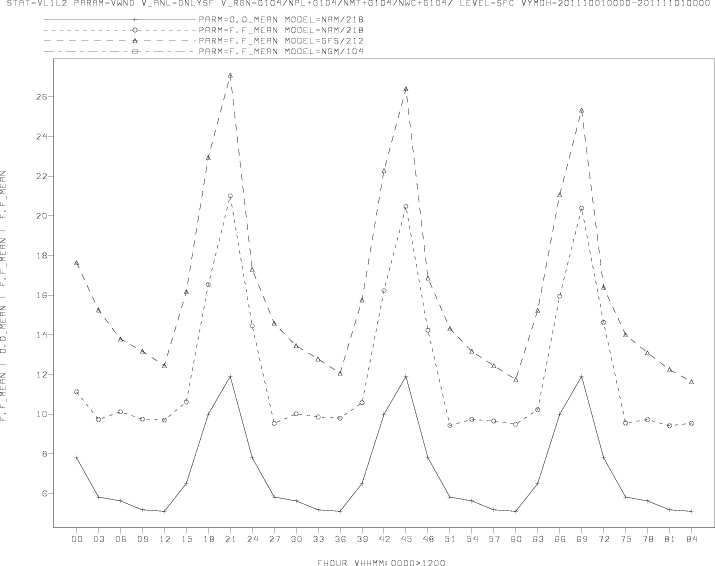Click x-axis forecast hour label 00
The height and width of the screenshot is (566, 715).
coord(77,539)
